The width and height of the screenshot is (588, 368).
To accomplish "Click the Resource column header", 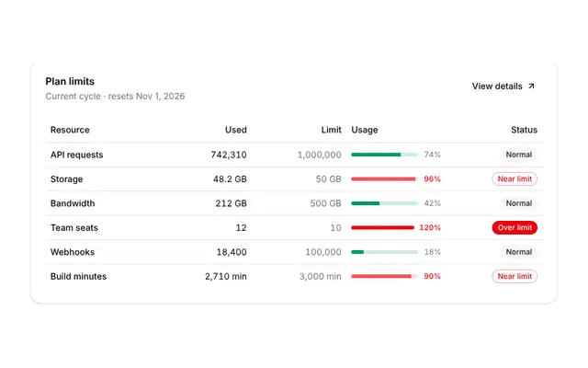I will click(70, 130).
